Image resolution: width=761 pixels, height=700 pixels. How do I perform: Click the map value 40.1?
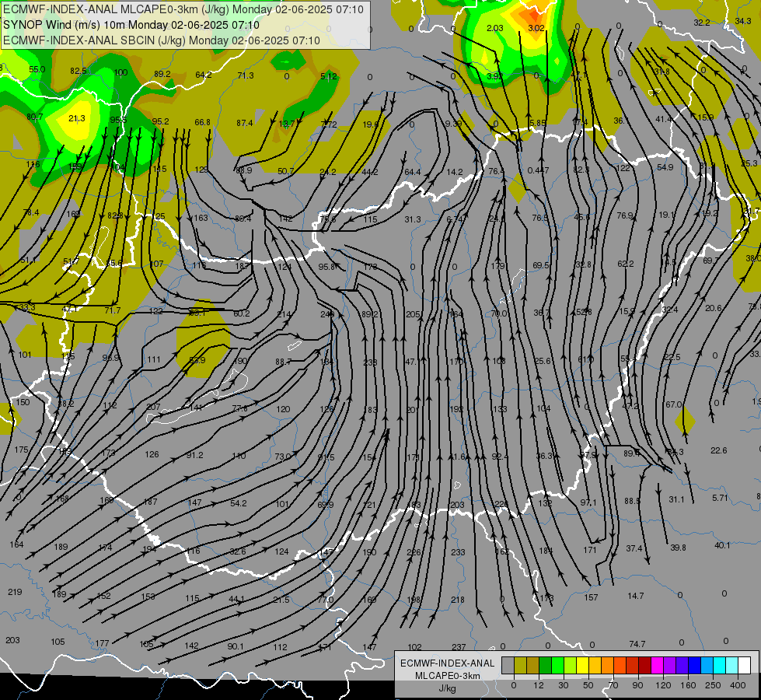[x=722, y=545]
